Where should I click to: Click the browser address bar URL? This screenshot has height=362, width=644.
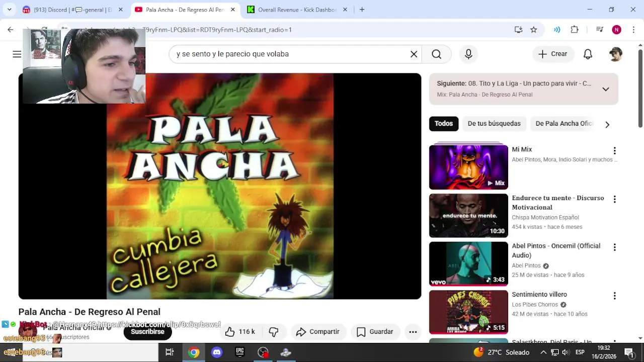pos(216,30)
